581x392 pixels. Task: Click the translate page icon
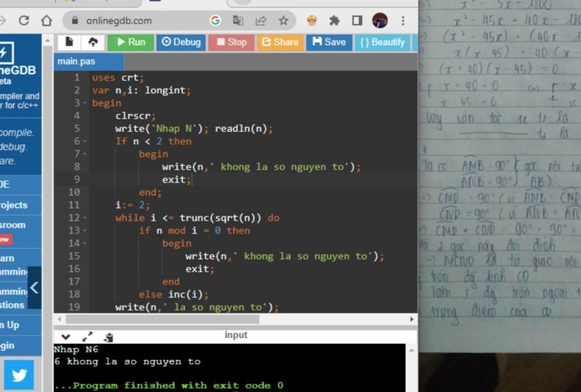238,20
